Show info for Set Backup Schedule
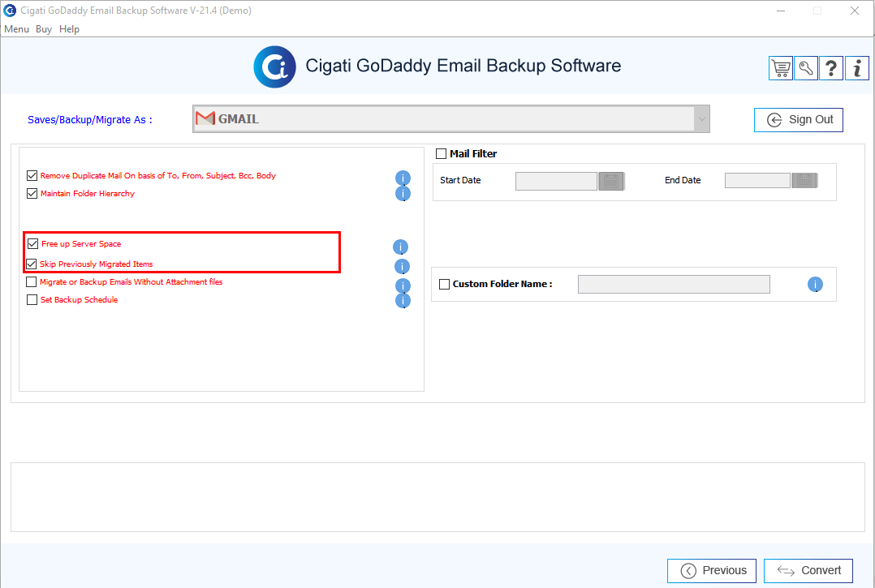 (x=403, y=300)
